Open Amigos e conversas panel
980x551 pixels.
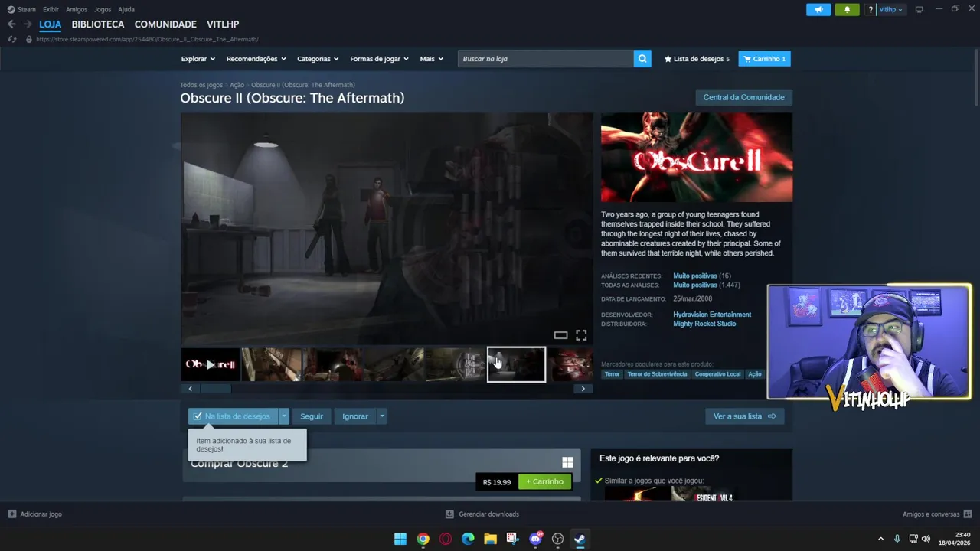(x=937, y=514)
